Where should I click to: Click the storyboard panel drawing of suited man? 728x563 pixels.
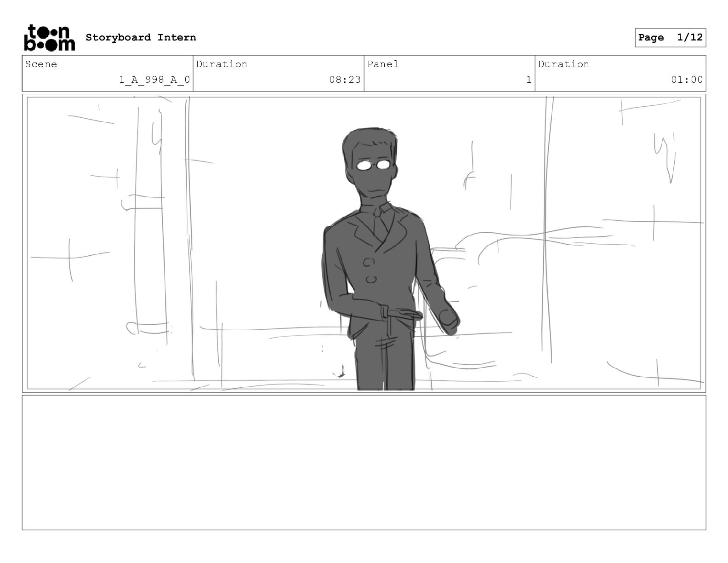(x=364, y=243)
